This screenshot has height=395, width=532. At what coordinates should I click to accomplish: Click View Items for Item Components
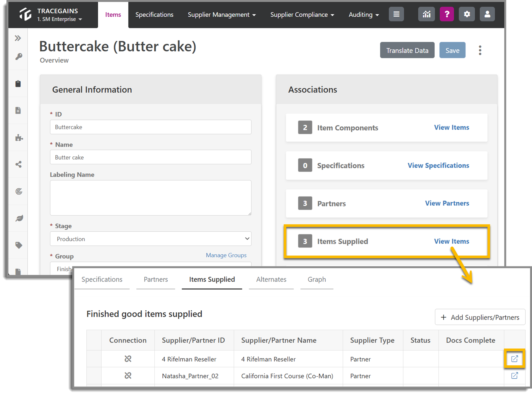tap(452, 127)
